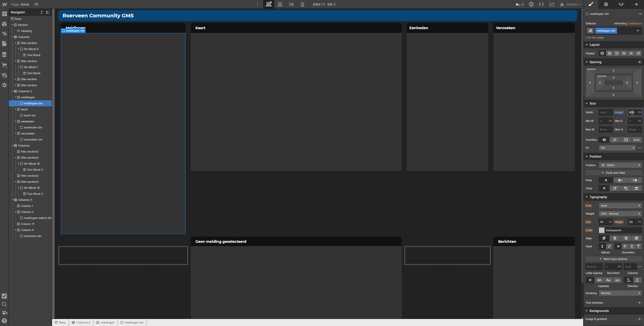Open the Position Static dropdown
This screenshot has width=644, height=326.
click(620, 165)
